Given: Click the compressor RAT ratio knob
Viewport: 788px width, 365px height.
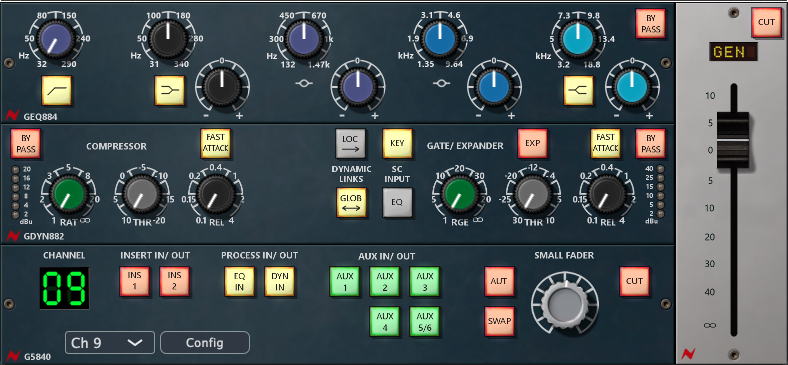Looking at the screenshot, I should pyautogui.click(x=68, y=195).
